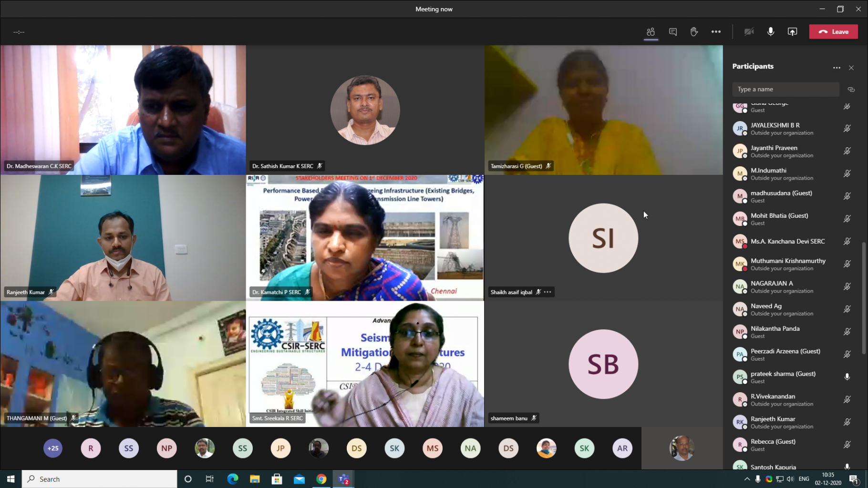Raise your hand in the meeting
Image resolution: width=868 pixels, height=488 pixels.
point(694,32)
